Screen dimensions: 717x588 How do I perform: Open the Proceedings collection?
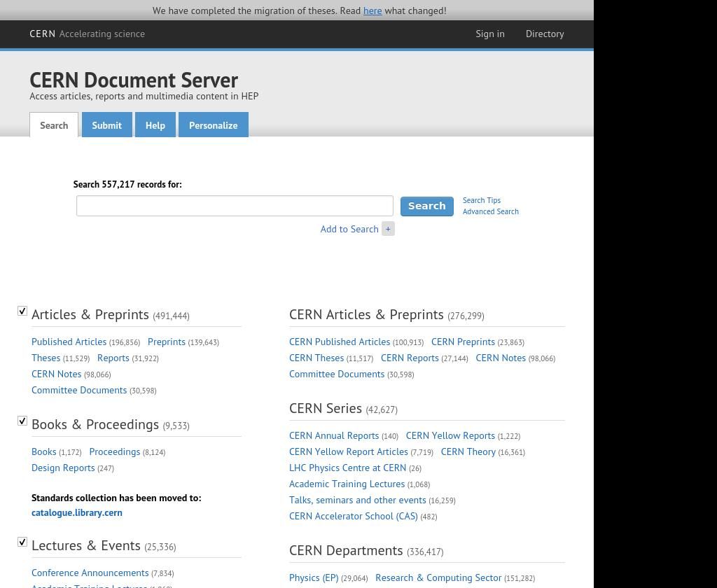(115, 451)
